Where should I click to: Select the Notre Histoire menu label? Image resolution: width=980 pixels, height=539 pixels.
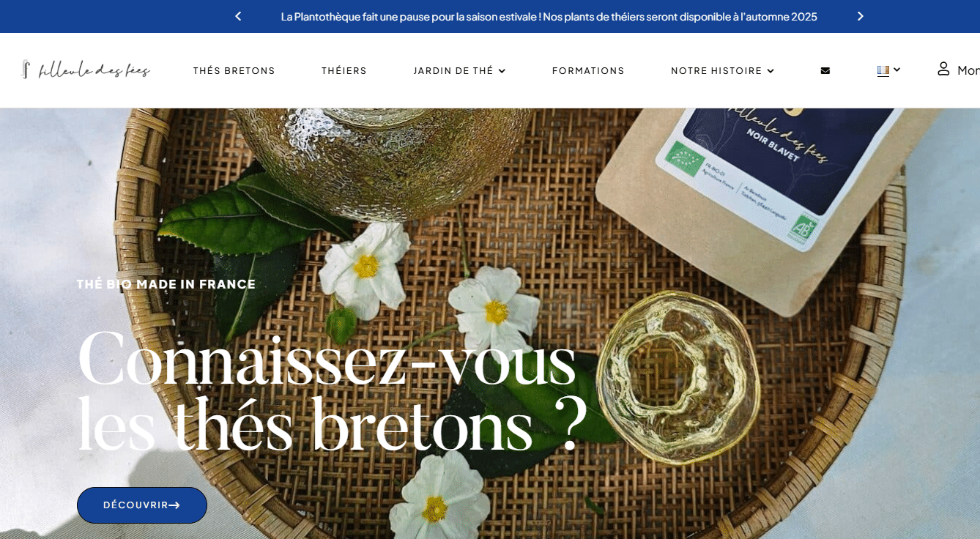point(716,71)
